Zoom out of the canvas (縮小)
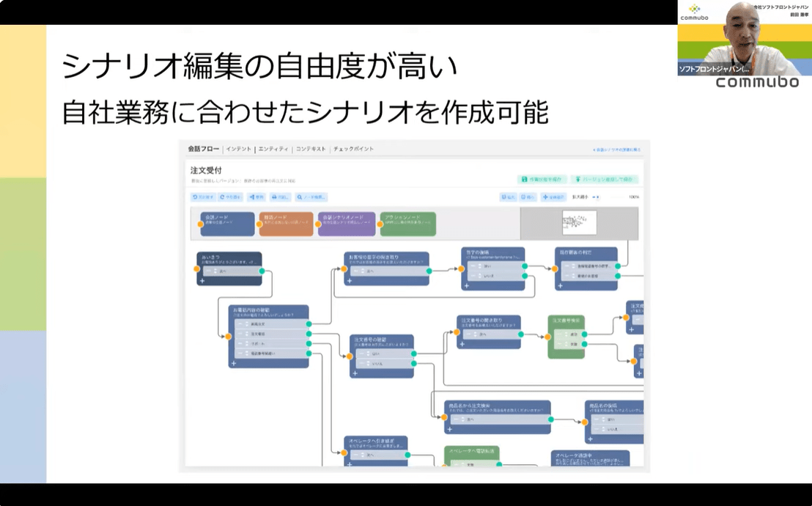 [x=528, y=197]
